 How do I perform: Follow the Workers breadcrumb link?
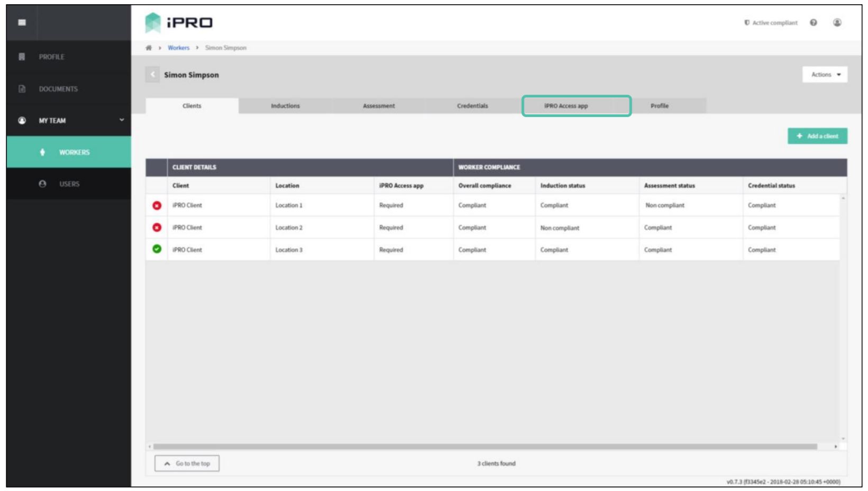point(179,48)
